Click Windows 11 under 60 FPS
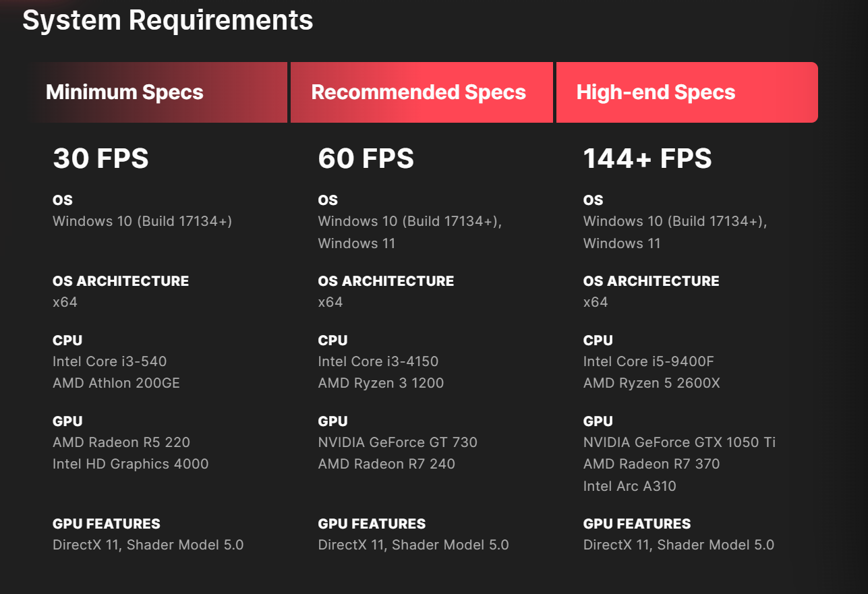This screenshot has height=594, width=868. (357, 243)
